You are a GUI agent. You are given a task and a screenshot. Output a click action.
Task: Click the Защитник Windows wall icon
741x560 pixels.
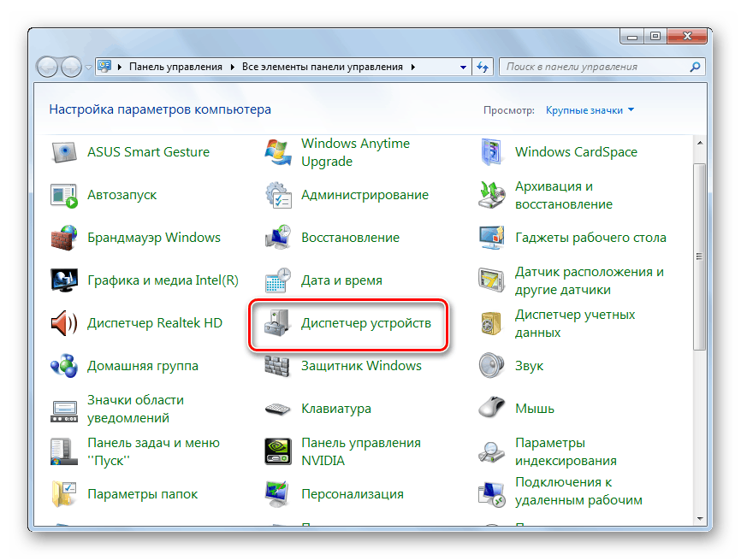pyautogui.click(x=279, y=366)
